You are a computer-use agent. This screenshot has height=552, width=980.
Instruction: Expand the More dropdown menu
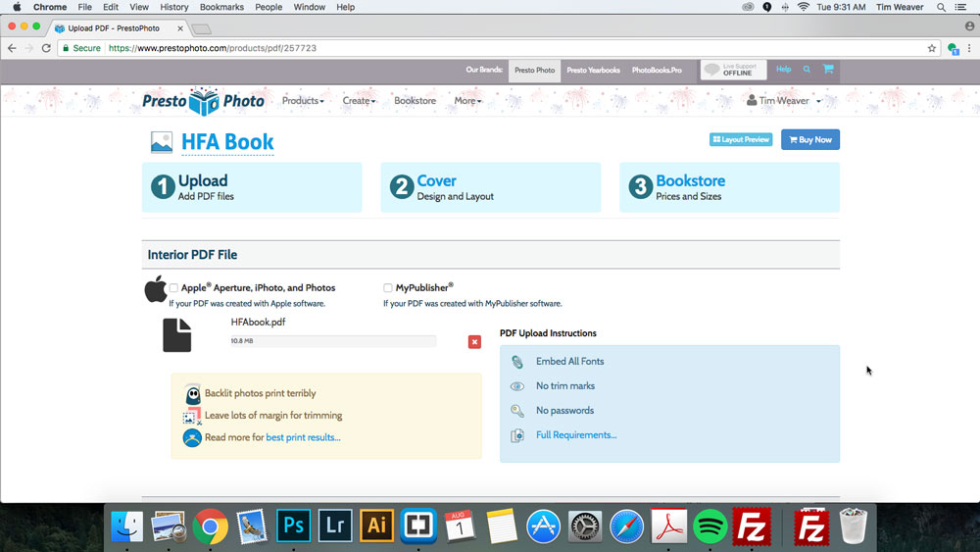point(467,101)
